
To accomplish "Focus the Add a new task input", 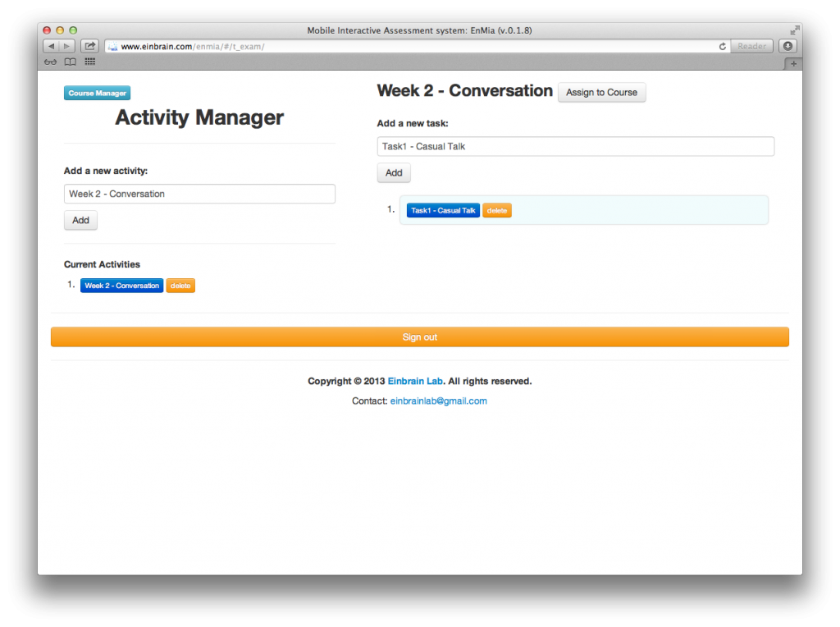I will 575,146.
